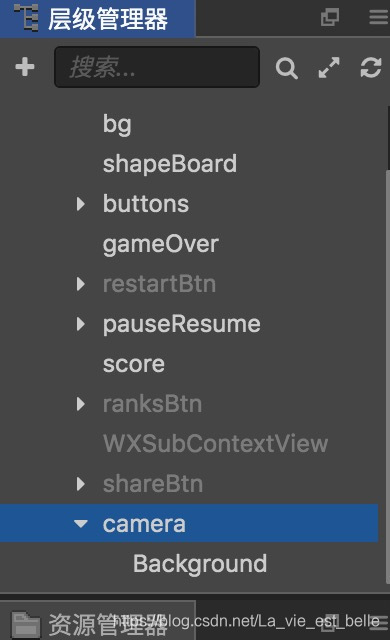The image size is (390, 640).
Task: Expand the pauseResume node
Action: pos(81,324)
